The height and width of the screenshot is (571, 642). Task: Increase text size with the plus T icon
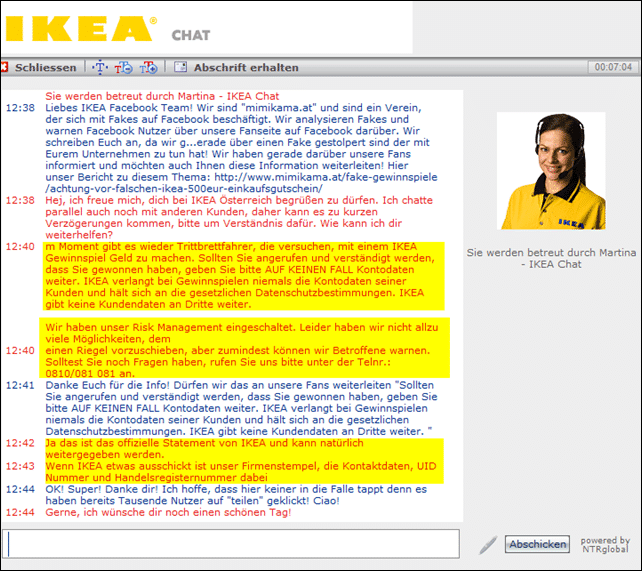click(x=148, y=68)
